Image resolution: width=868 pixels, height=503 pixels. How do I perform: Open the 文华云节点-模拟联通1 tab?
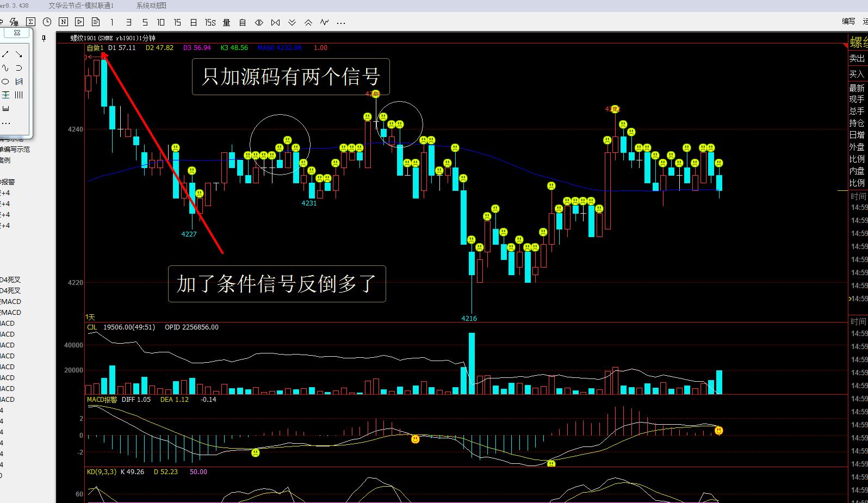coord(81,5)
